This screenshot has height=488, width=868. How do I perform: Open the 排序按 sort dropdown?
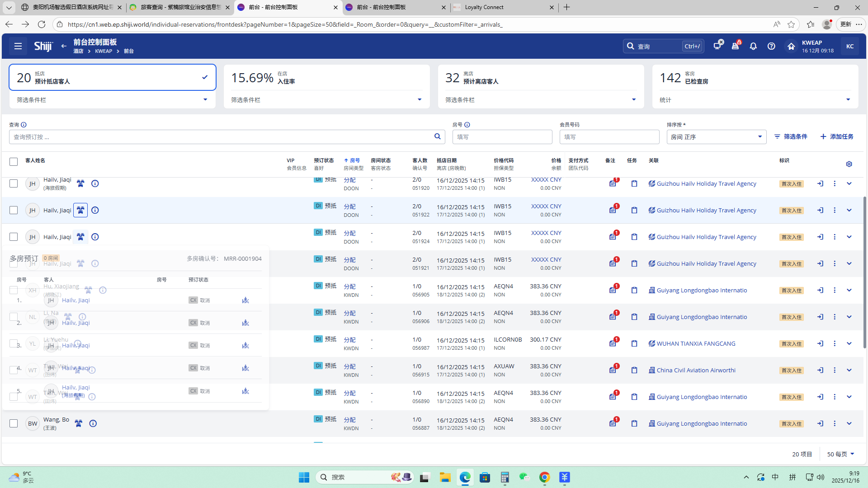point(716,137)
